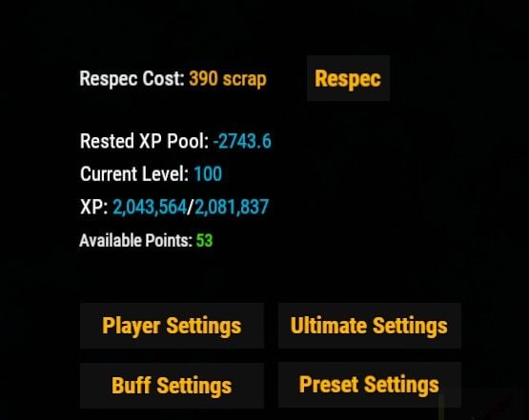
Task: Open Buff Settings
Action: (172, 386)
